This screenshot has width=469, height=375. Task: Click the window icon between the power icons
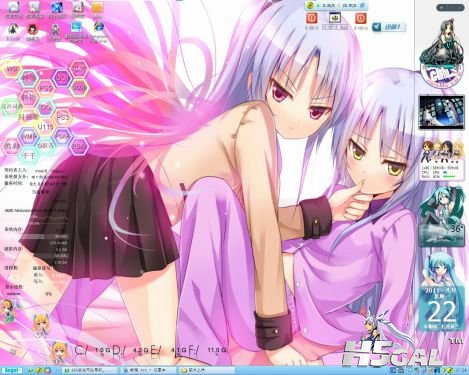[x=335, y=18]
